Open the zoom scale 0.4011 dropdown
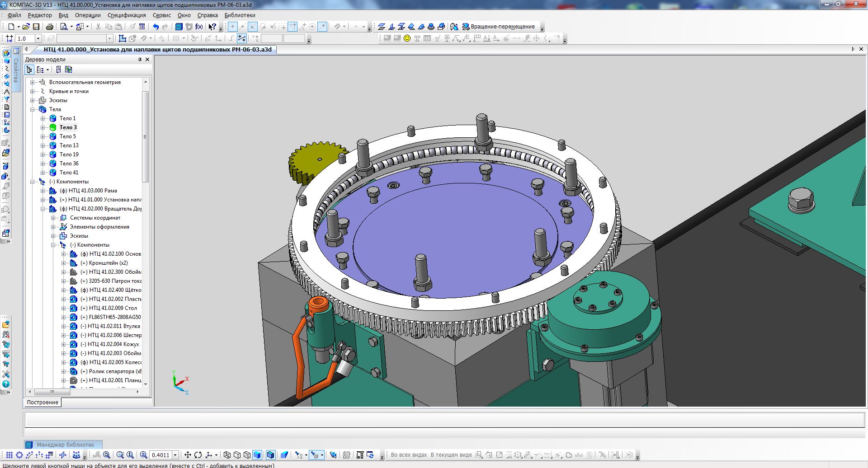 (x=175, y=455)
